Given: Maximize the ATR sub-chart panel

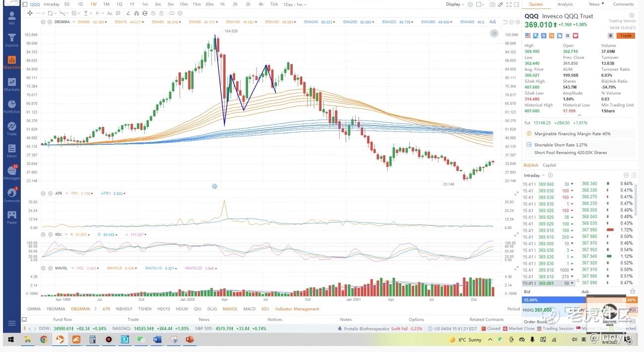Looking at the screenshot, I should pos(516,193).
